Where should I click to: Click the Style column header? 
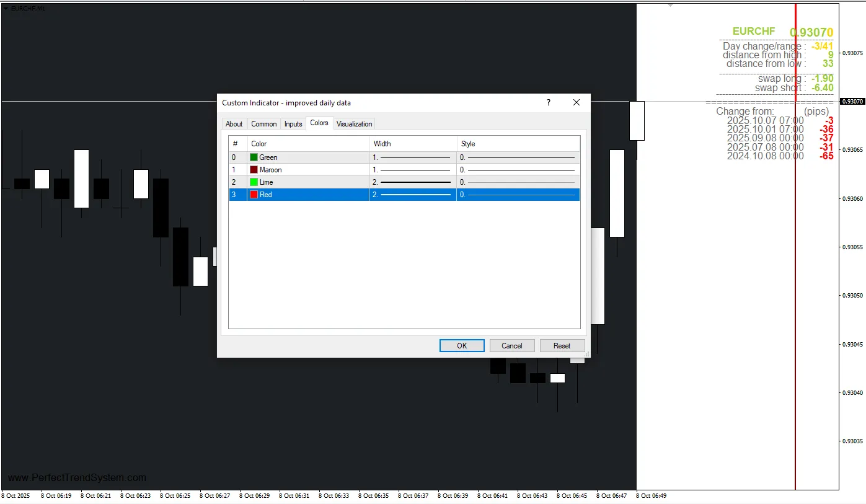(518, 144)
